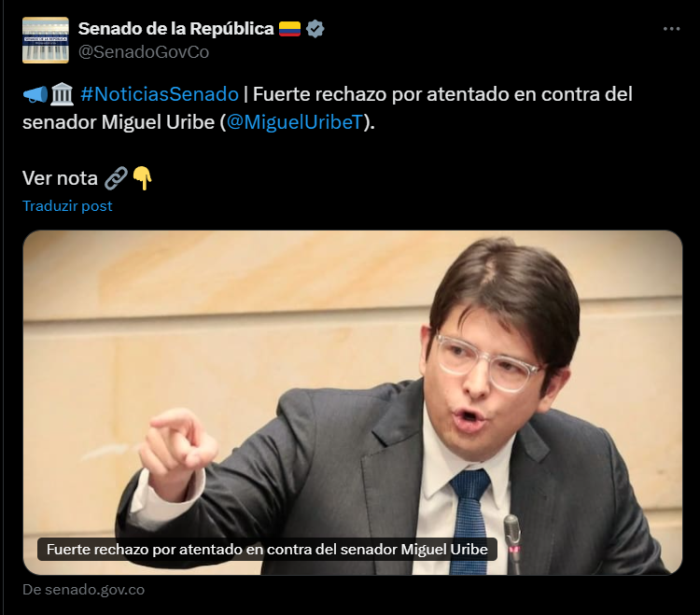This screenshot has height=615, width=700.
Task: Open the Senado de la República display name
Action: click(x=175, y=29)
